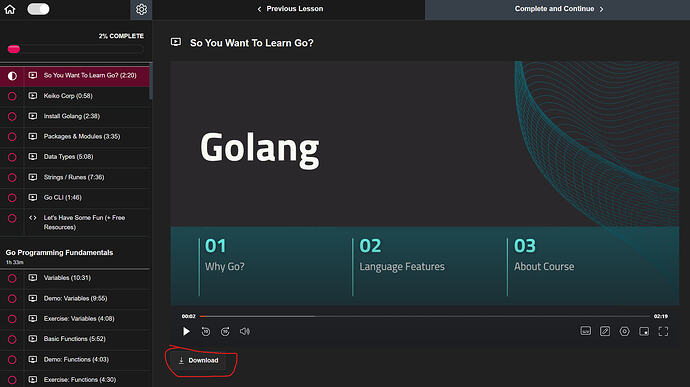Mark Variables (10:31) circle complete
The width and height of the screenshot is (690, 387).
pyautogui.click(x=12, y=278)
